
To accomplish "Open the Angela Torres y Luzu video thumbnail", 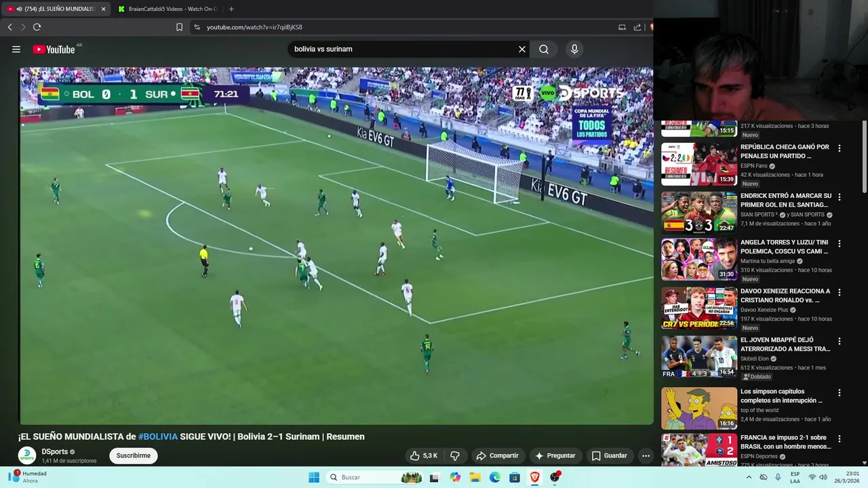I will pos(699,259).
